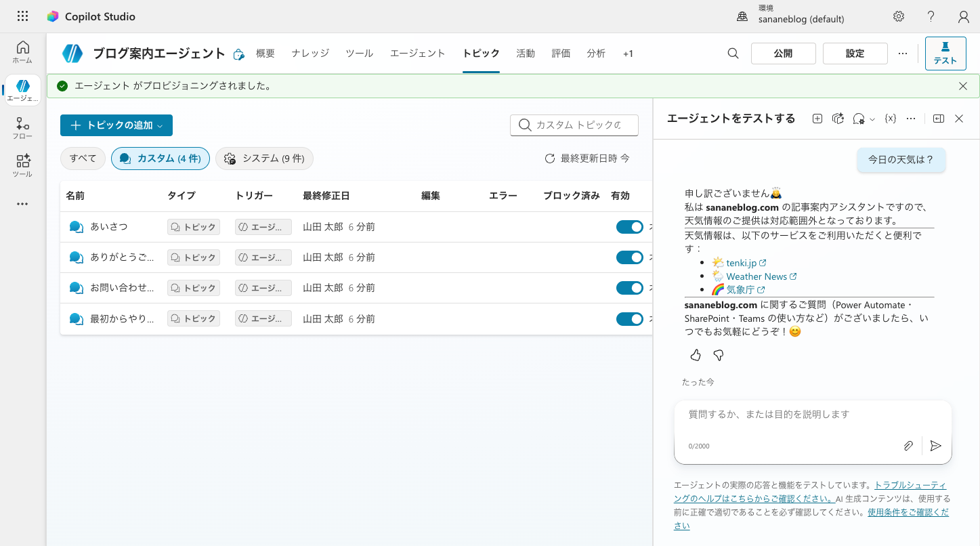The width and height of the screenshot is (980, 546).
Task: Click the 公開 button
Action: pyautogui.click(x=784, y=54)
